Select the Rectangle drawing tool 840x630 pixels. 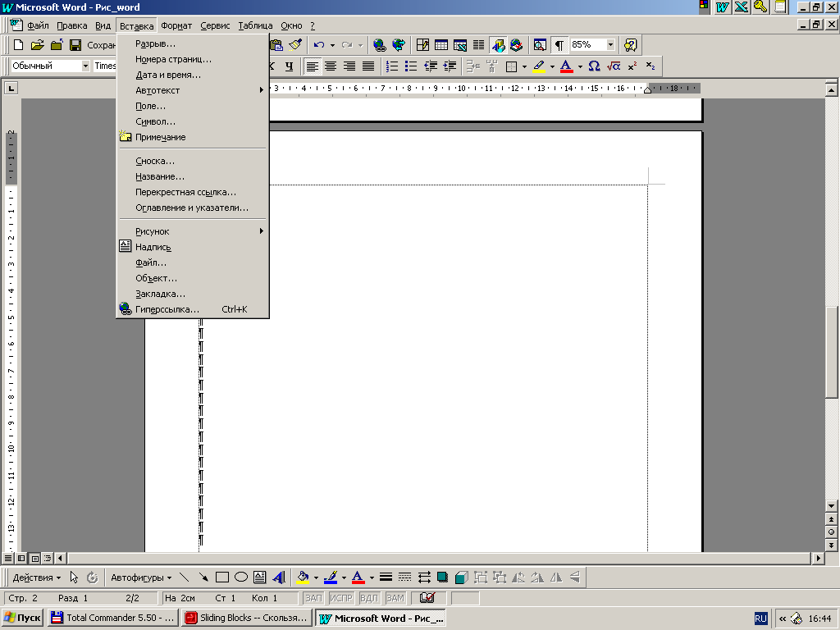click(221, 577)
